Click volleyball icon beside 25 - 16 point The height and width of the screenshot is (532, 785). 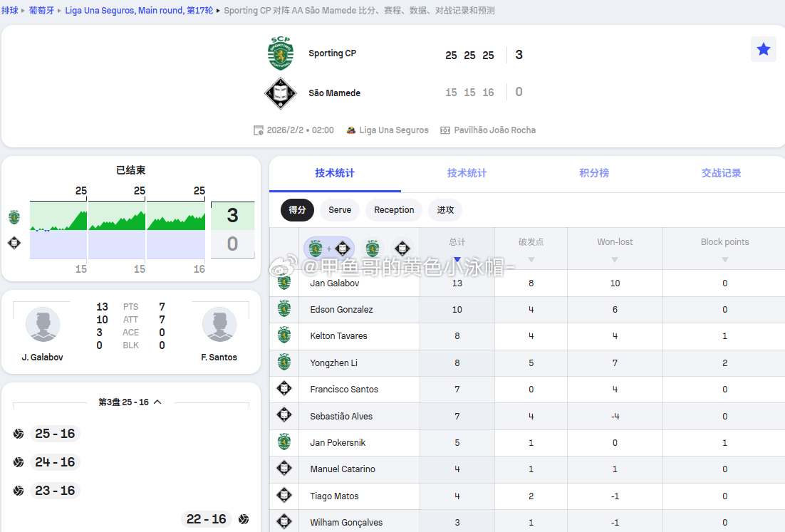point(19,434)
